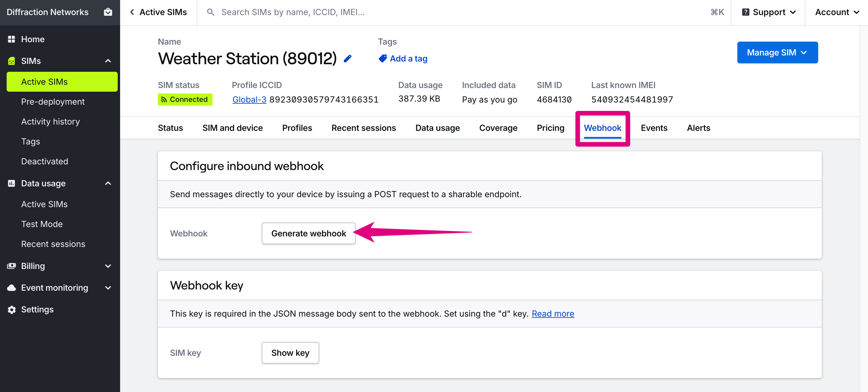This screenshot has width=868, height=392.
Task: Focus the Search SIMs input field
Action: 464,12
